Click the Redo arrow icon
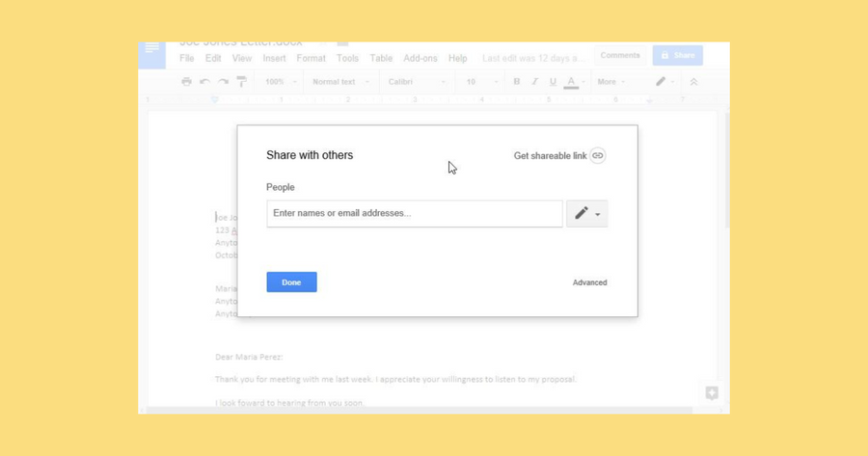Screen dimensions: 868x456 click(x=223, y=82)
